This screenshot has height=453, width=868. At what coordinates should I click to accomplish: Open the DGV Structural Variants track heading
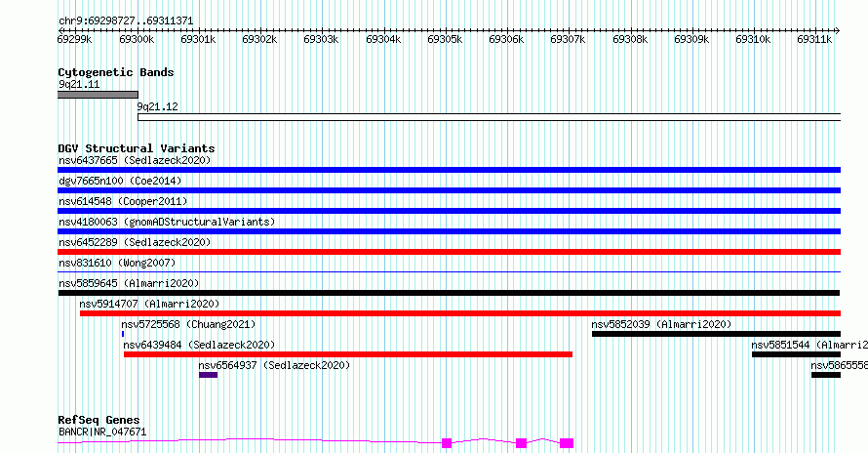pyautogui.click(x=137, y=148)
